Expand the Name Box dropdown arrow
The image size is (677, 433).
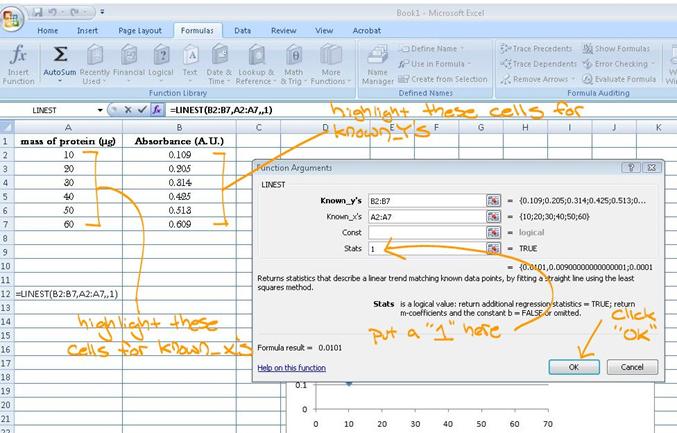pos(100,110)
